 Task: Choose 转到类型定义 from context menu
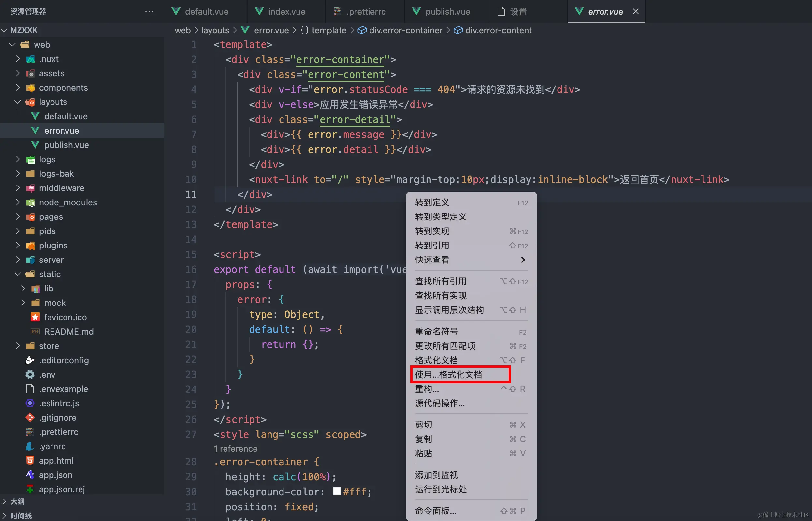(471, 216)
